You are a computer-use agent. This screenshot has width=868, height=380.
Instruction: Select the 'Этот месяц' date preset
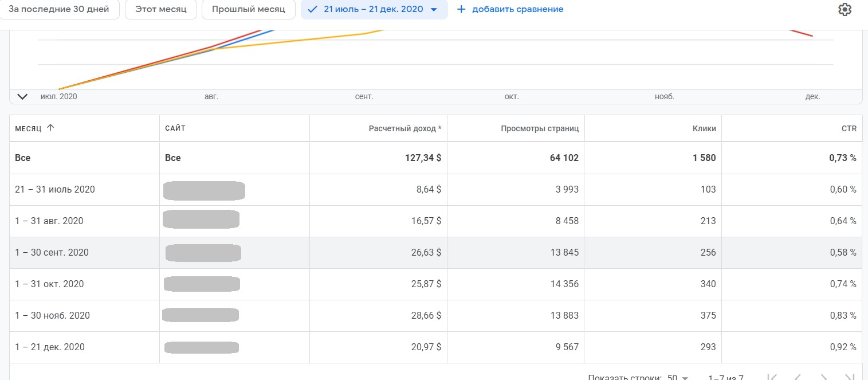tap(160, 10)
